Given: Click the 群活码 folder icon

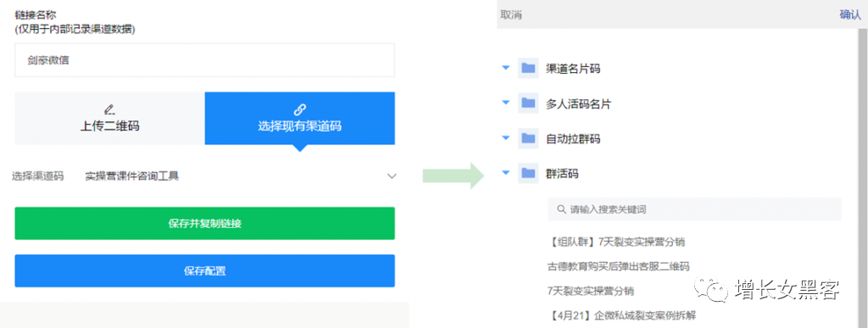Looking at the screenshot, I should [528, 173].
